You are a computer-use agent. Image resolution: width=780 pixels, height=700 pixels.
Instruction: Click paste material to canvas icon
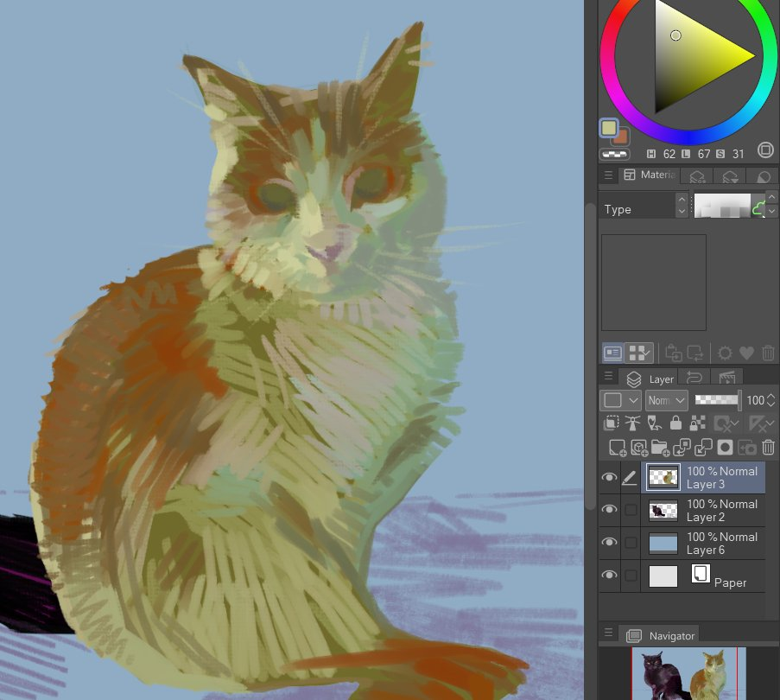click(674, 353)
